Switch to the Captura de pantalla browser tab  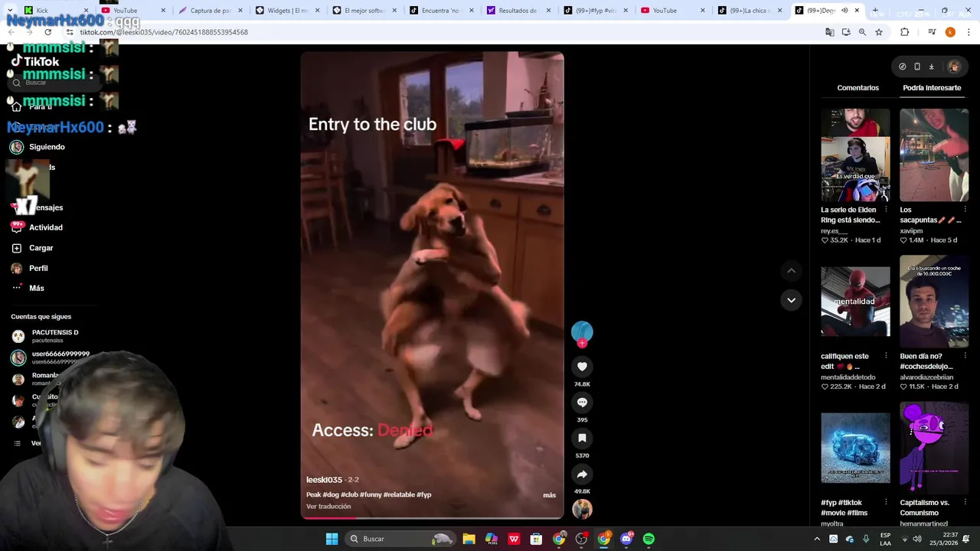tap(209, 11)
